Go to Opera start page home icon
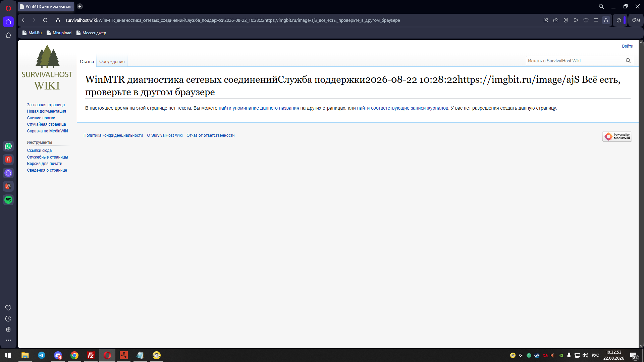The width and height of the screenshot is (644, 362). click(x=8, y=22)
